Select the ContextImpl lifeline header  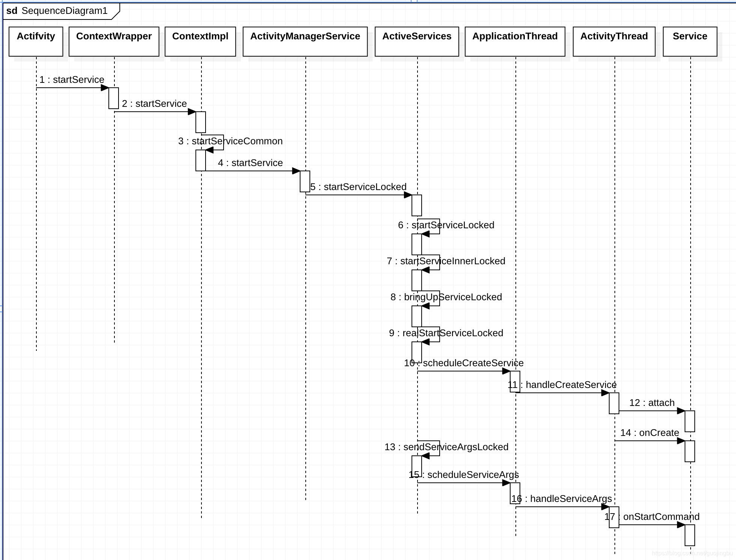pyautogui.click(x=200, y=42)
